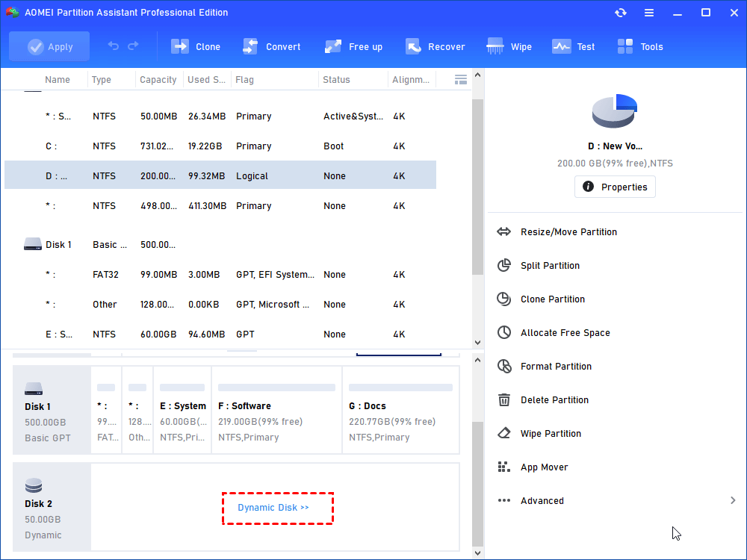Open the Recover toolbar menu
The height and width of the screenshot is (560, 747).
click(435, 46)
